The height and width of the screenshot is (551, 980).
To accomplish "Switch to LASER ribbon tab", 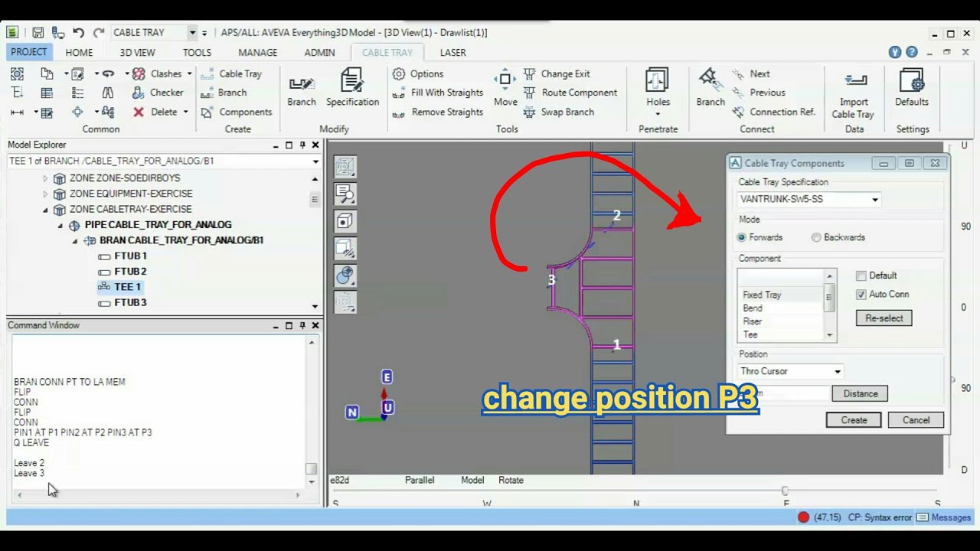I will pos(452,52).
